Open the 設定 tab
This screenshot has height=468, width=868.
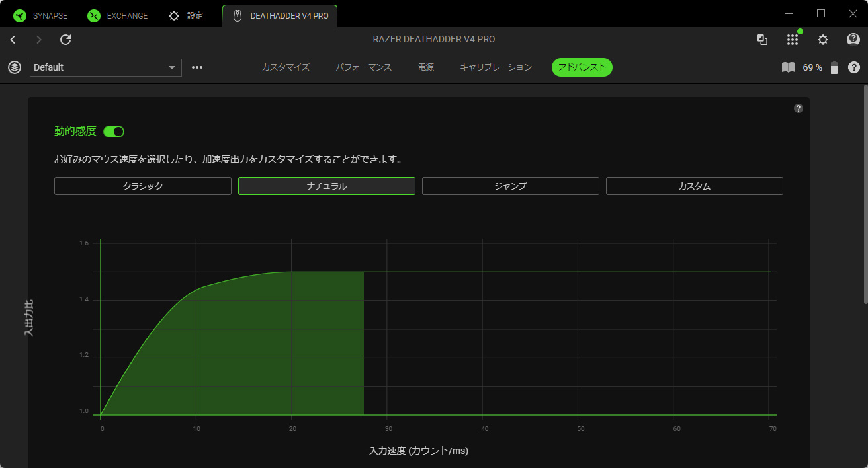pos(186,15)
